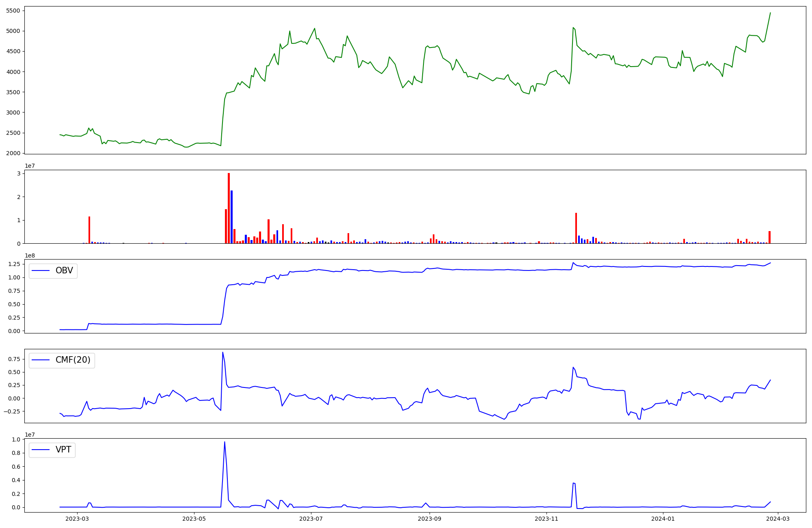The image size is (812, 528).
Task: Click the 2023-05 x-axis date label
Action: [194, 519]
